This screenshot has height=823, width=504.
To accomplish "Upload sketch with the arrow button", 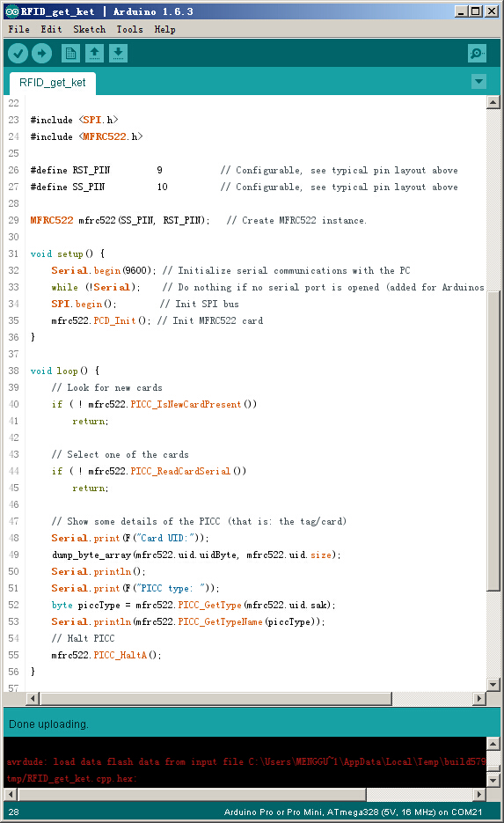I will tap(42, 53).
